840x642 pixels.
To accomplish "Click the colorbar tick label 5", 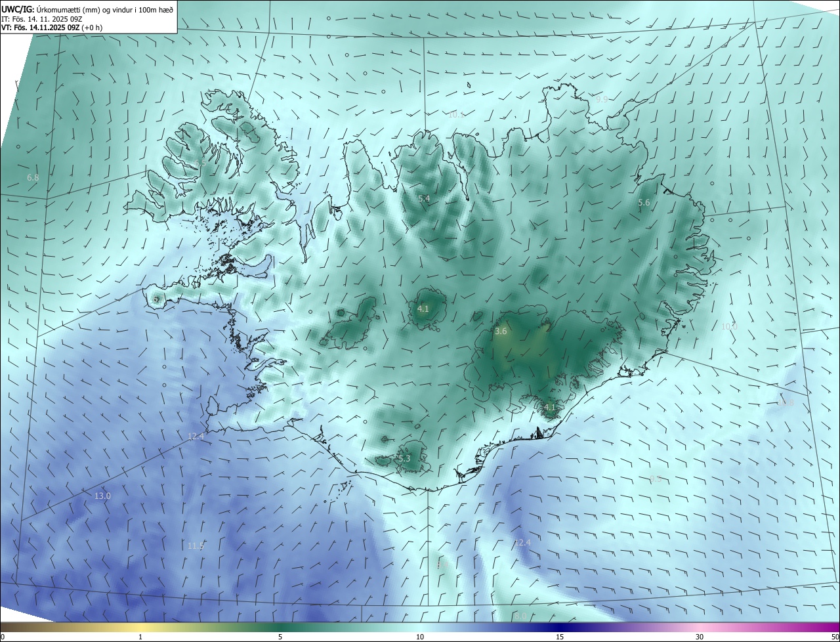I will [x=280, y=637].
